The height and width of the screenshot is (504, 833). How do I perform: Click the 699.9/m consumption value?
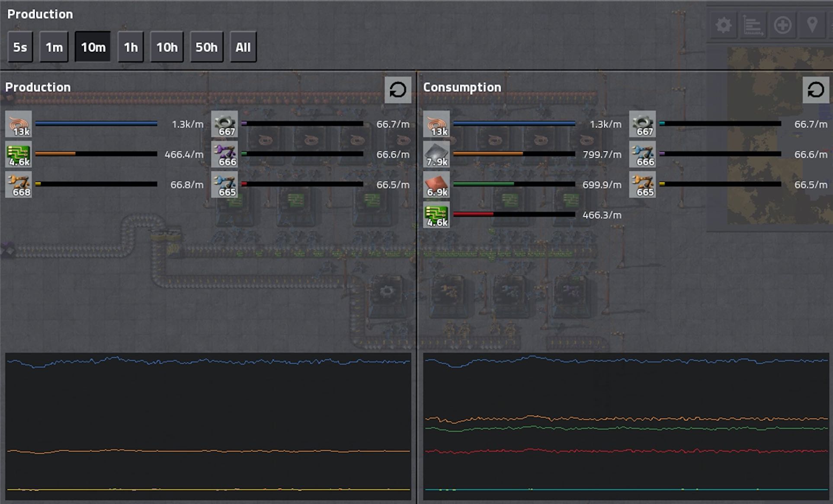(602, 185)
